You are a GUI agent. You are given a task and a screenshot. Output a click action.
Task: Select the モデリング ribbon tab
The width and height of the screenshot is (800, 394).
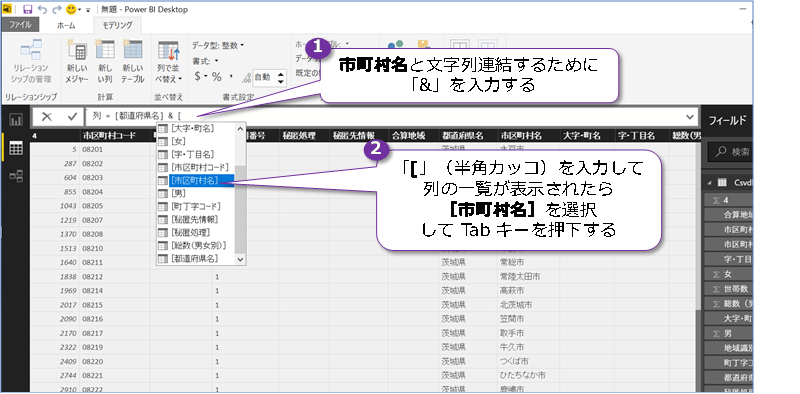point(117,24)
